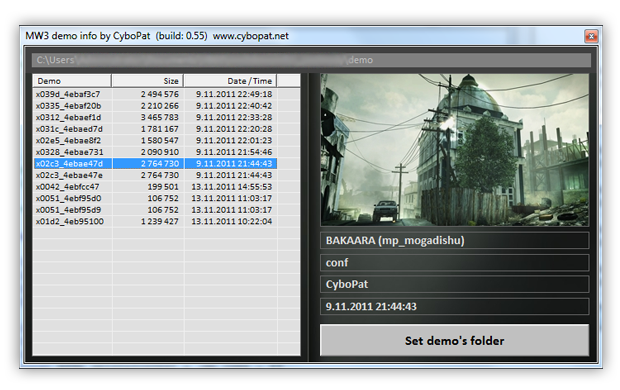Select demo x039d_4ebaf3c7
Screen dimensions: 620x390
(68, 94)
